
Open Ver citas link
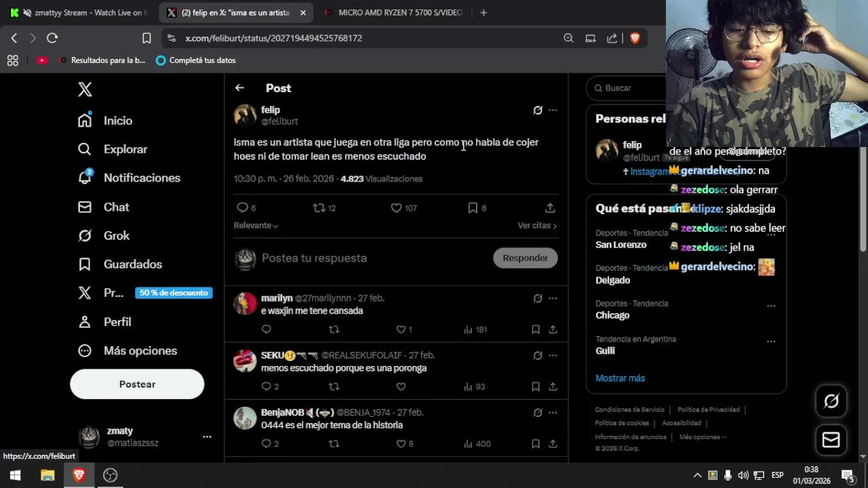click(x=537, y=226)
